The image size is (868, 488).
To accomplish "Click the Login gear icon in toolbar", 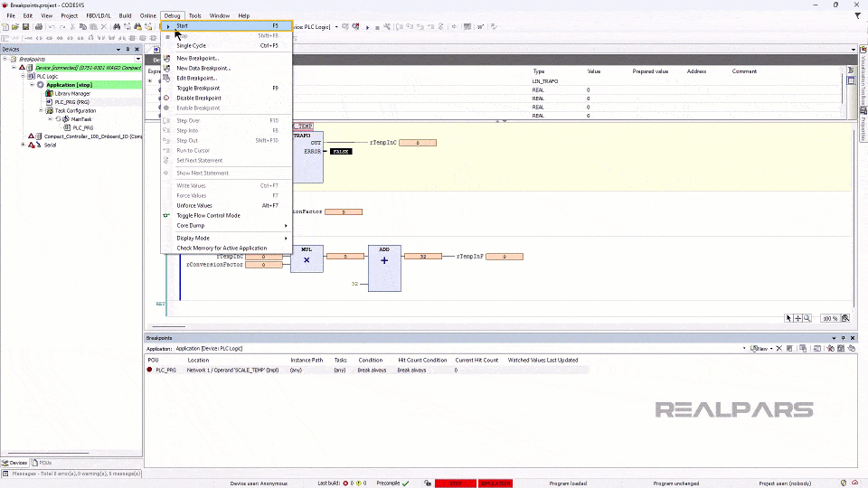I will coord(345,26).
